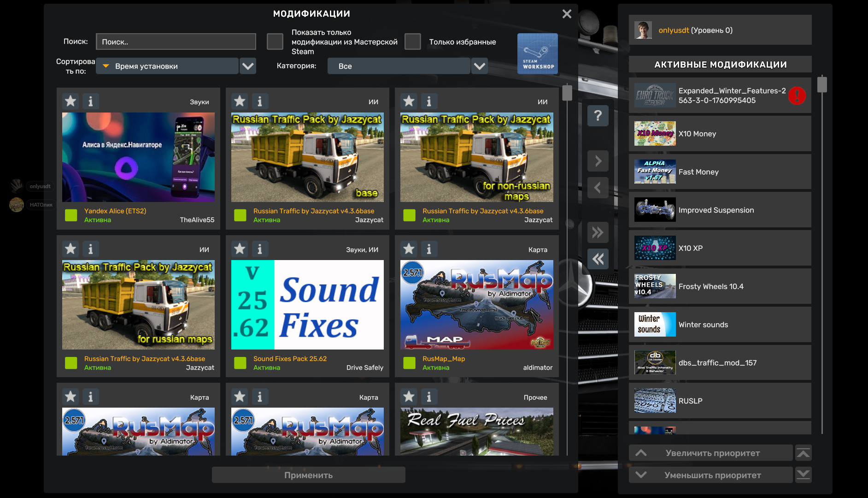Activate selected mod with right arrow
Viewport: 868px width, 498px height.
(x=598, y=161)
